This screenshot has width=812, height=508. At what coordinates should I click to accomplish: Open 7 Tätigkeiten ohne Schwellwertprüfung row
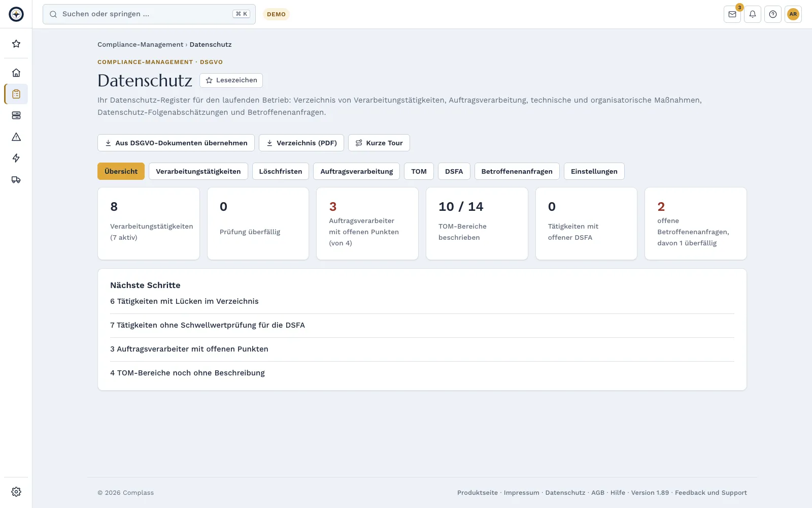tap(422, 325)
